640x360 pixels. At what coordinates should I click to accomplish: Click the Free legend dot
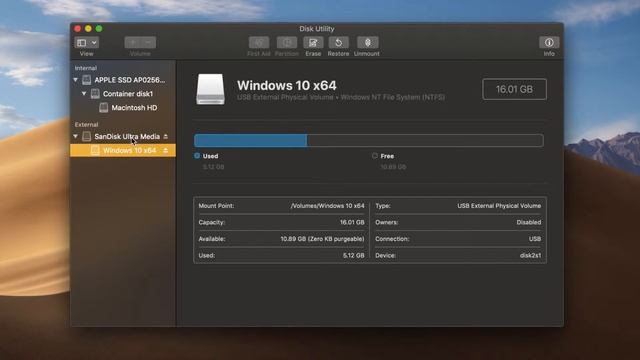(x=375, y=156)
